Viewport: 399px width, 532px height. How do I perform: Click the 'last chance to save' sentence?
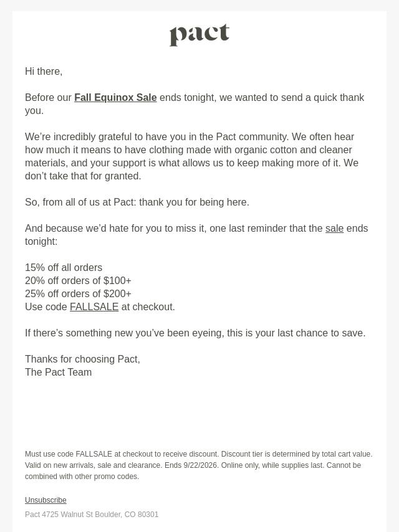tap(195, 333)
